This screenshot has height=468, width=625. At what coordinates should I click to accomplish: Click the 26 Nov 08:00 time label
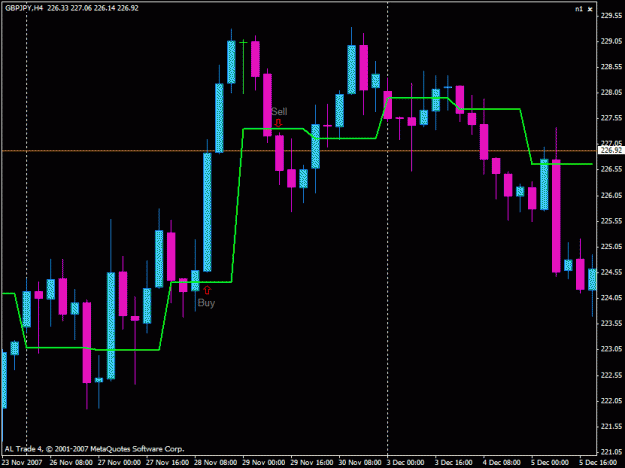pyautogui.click(x=71, y=462)
